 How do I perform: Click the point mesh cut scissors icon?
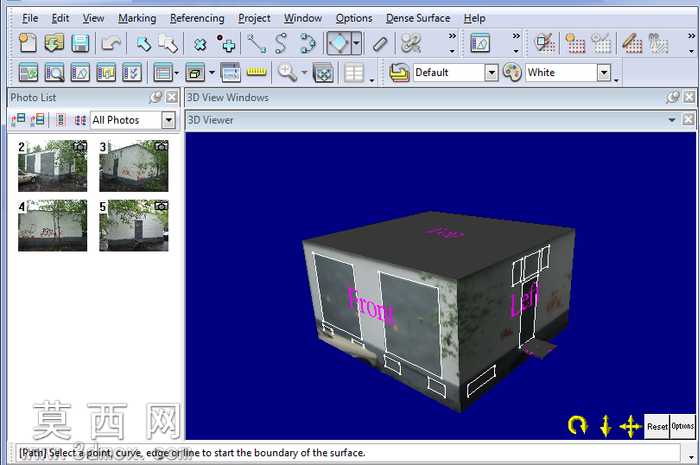658,44
